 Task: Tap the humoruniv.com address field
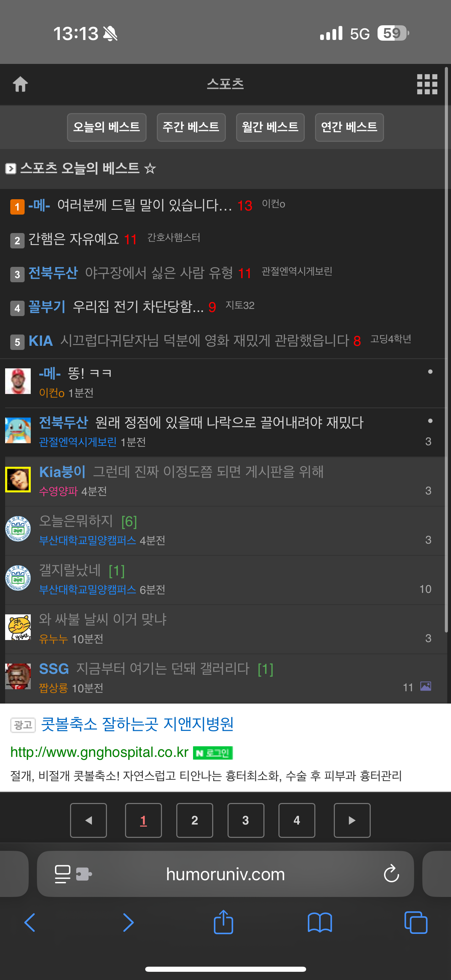(225, 874)
